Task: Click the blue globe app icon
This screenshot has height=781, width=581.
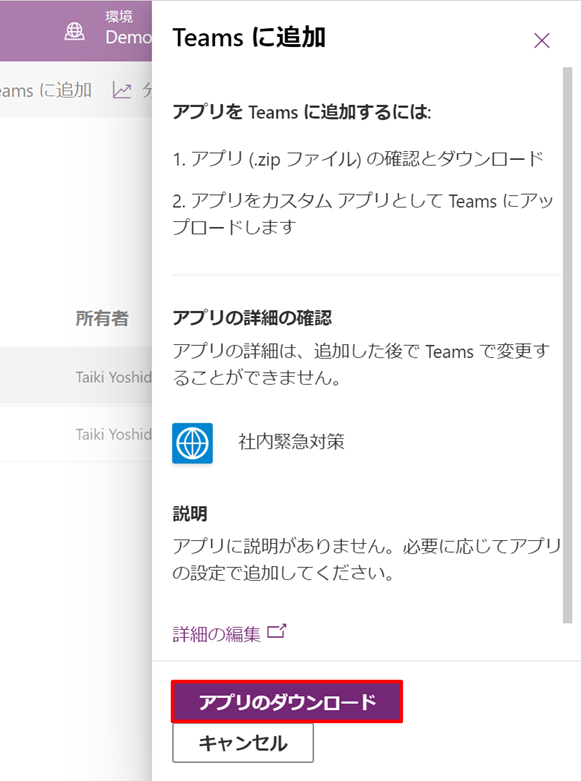Action: point(192,443)
